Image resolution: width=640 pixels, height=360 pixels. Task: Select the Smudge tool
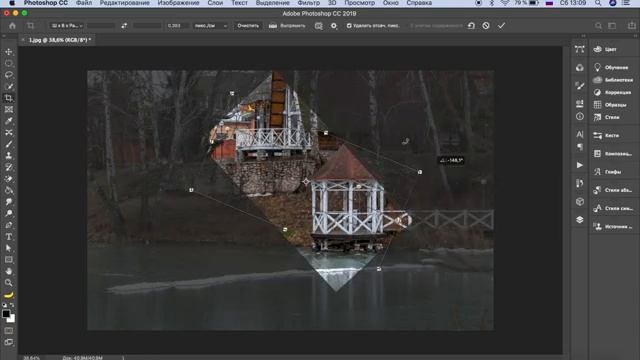[x=9, y=202]
